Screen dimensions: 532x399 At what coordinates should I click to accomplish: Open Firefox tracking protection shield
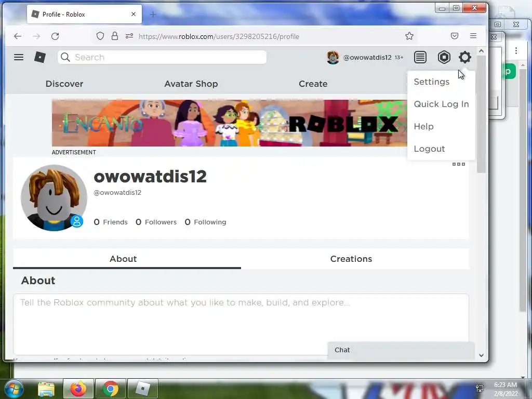pos(100,36)
